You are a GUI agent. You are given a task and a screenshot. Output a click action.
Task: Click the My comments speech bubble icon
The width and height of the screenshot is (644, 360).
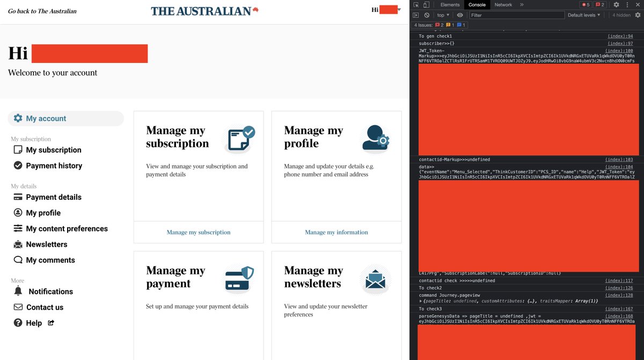click(x=18, y=260)
